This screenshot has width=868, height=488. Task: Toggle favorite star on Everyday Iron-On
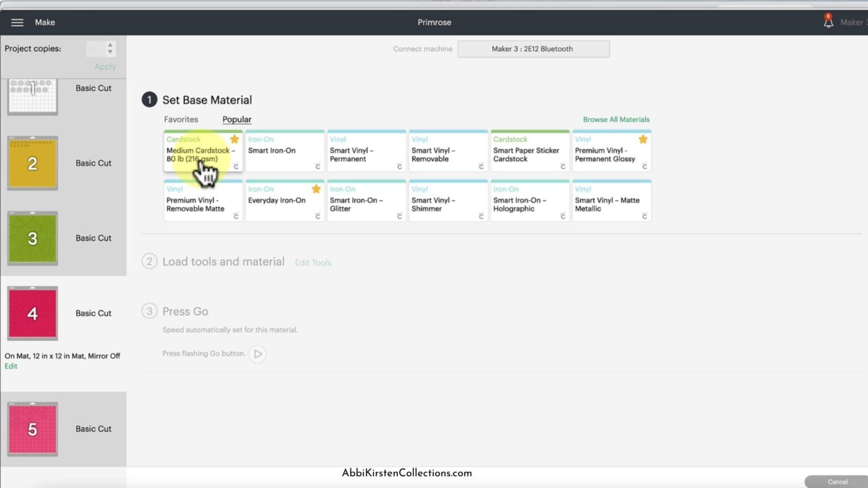pyautogui.click(x=316, y=189)
